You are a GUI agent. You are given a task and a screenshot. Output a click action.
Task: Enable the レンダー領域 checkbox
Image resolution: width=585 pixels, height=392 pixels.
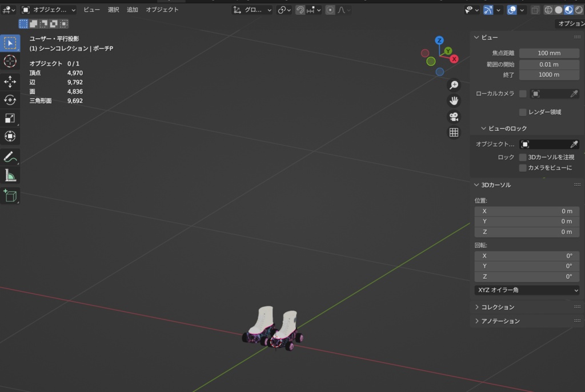point(523,112)
